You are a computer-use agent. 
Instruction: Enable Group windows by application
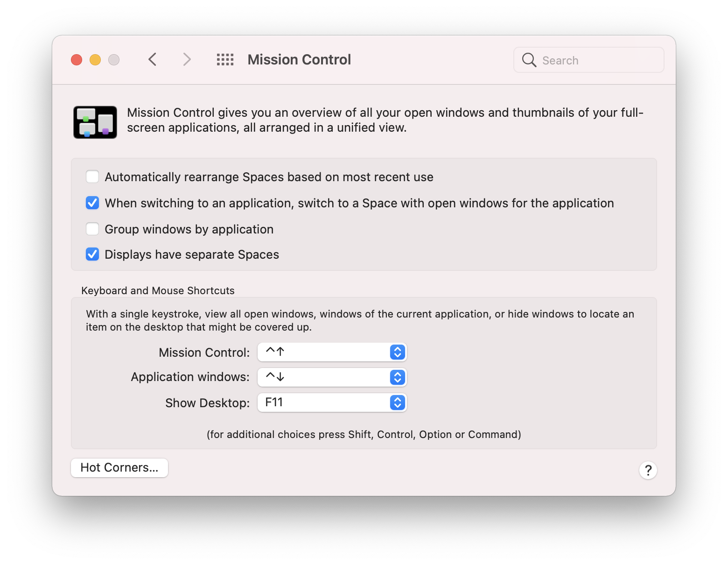(x=92, y=229)
